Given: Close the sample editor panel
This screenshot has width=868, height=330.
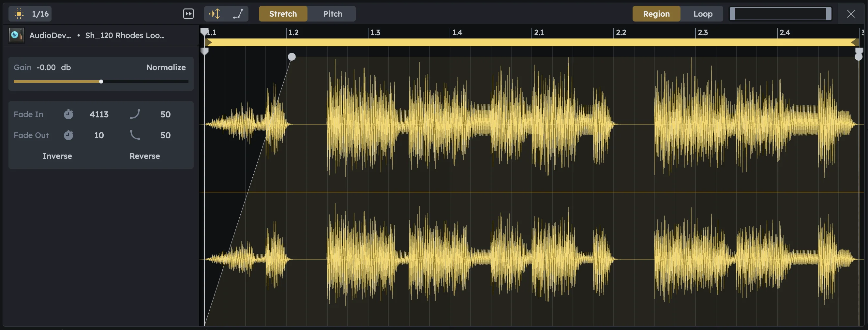Looking at the screenshot, I should tap(851, 14).
